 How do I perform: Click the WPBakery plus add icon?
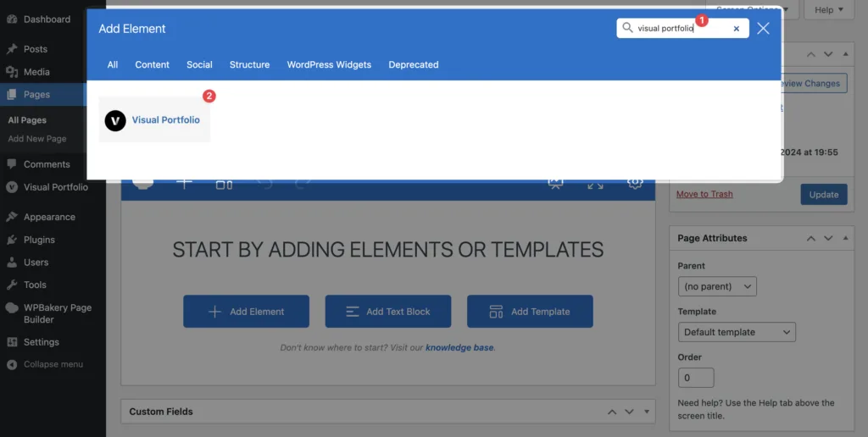click(x=184, y=185)
